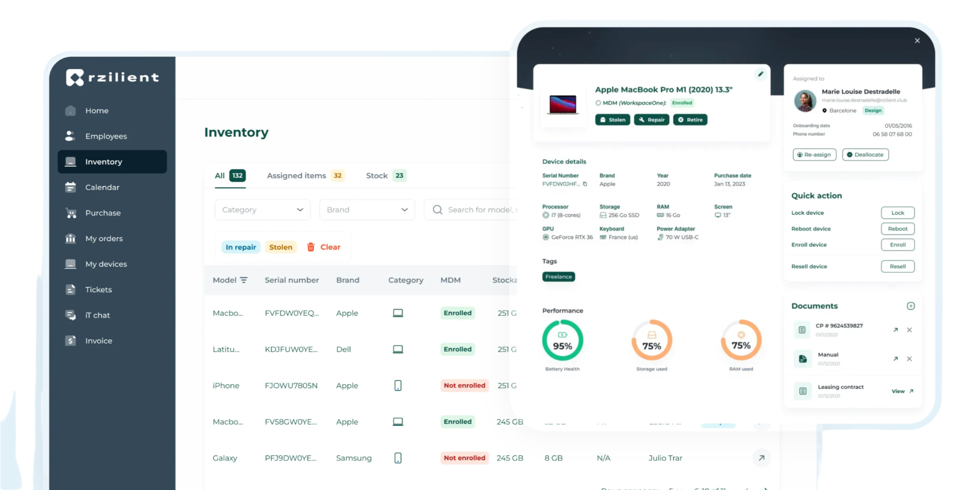Open Manual document arrow icon
Viewport: 980px width, 490px height.
[x=895, y=359]
